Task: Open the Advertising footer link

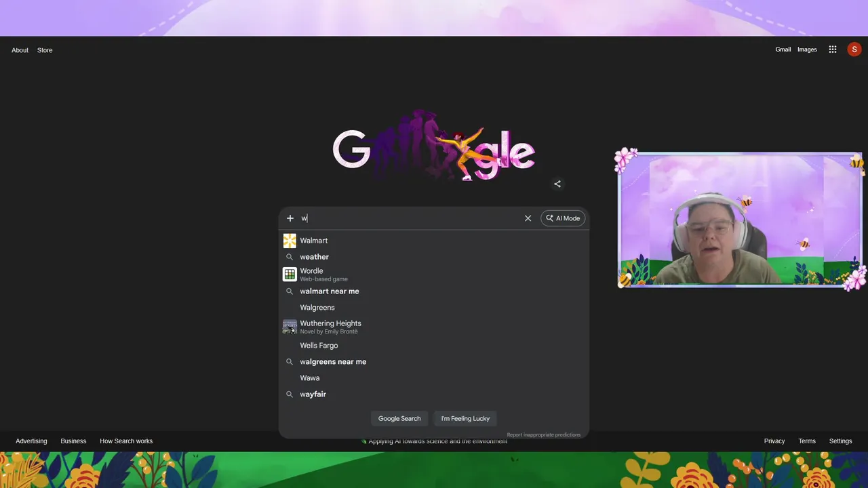Action: (x=31, y=441)
